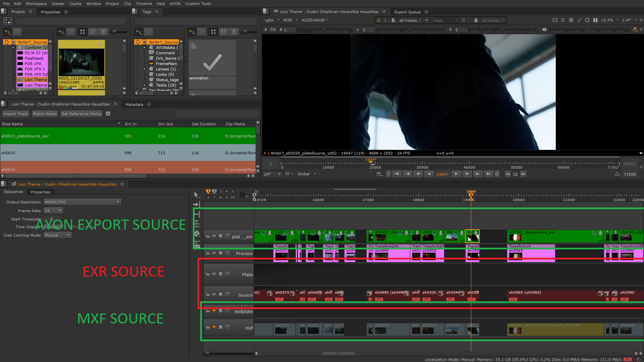The image size is (644, 362).
Task: Click the razor tool in timeline toolbar
Action: pyautogui.click(x=197, y=234)
